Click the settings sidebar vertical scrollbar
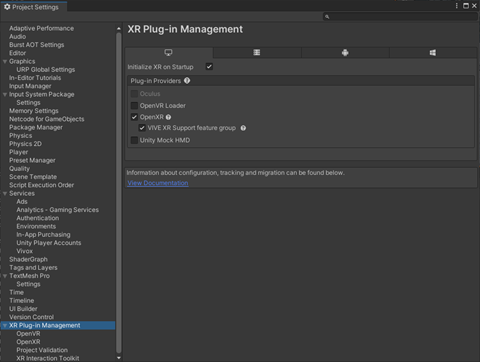Screen dimensions: 480x362 pos(119,193)
